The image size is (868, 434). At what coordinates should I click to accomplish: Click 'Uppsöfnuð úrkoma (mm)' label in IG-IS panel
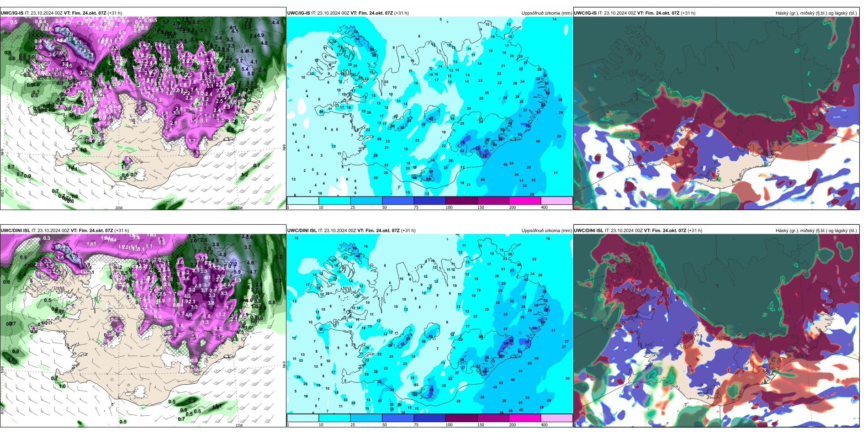point(546,13)
